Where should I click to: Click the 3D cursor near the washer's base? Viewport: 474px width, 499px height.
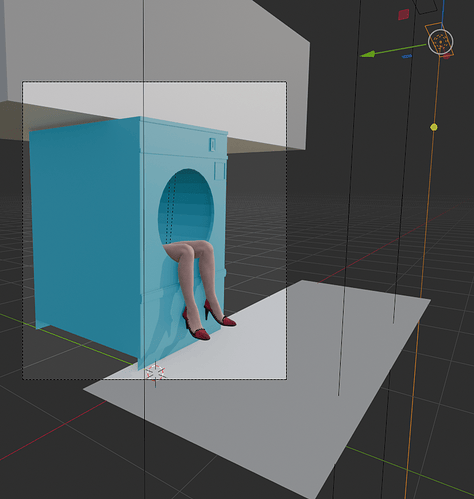coord(155,372)
